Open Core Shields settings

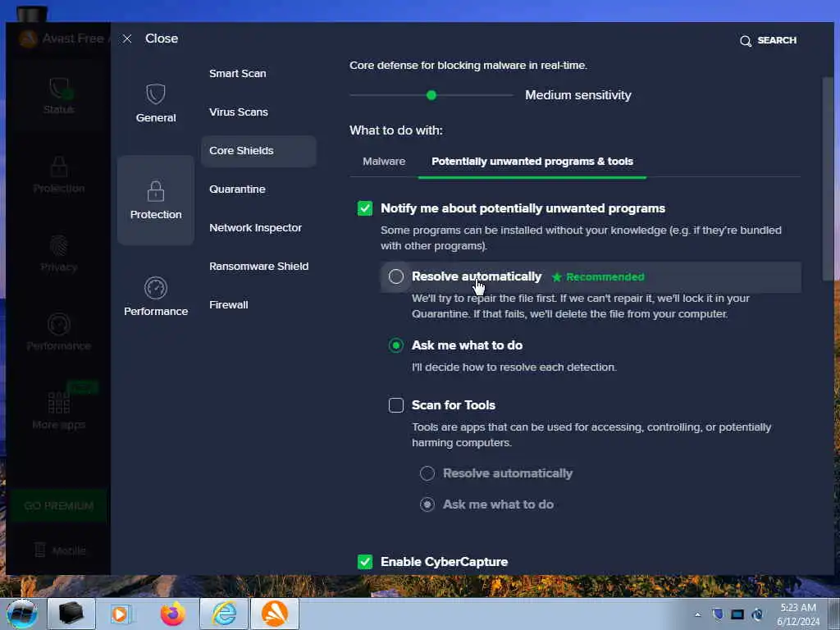[258, 151]
